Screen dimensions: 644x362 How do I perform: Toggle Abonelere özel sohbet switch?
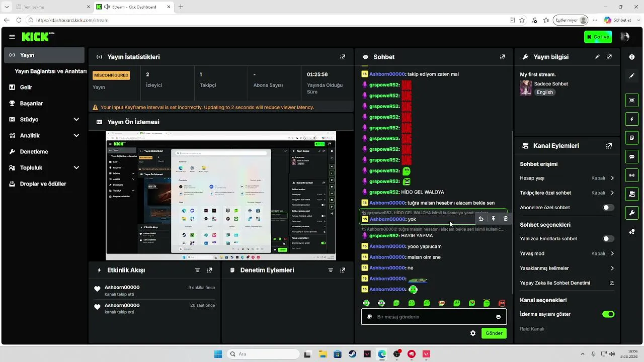608,208
